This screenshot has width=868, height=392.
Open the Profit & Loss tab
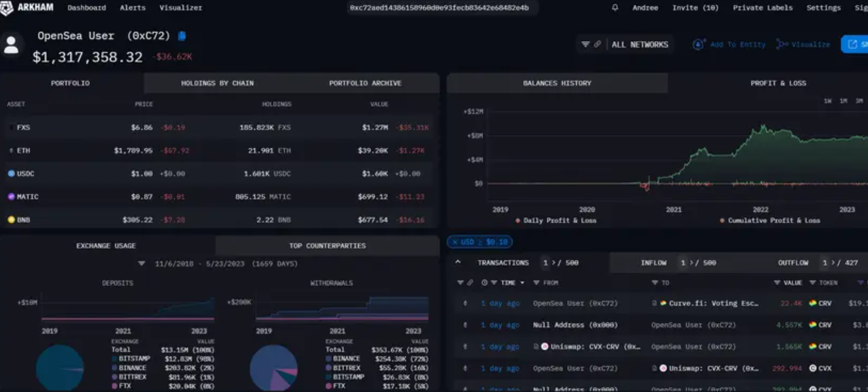click(778, 83)
